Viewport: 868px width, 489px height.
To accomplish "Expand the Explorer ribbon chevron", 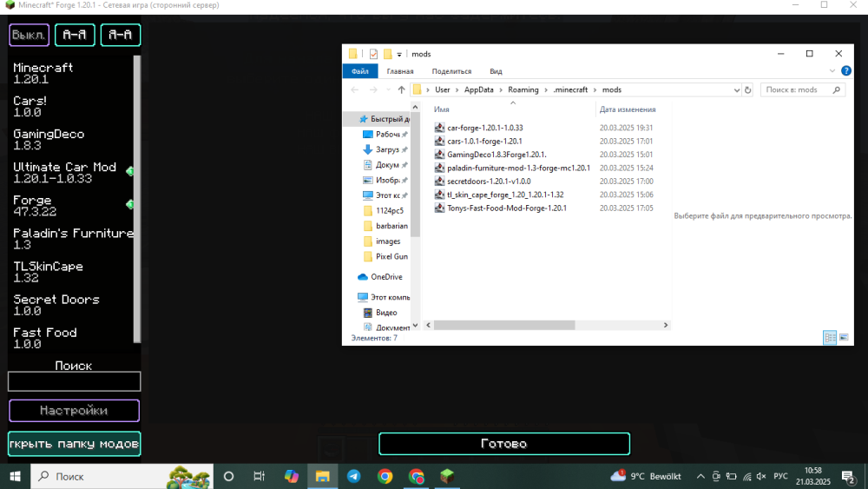I will tap(832, 71).
